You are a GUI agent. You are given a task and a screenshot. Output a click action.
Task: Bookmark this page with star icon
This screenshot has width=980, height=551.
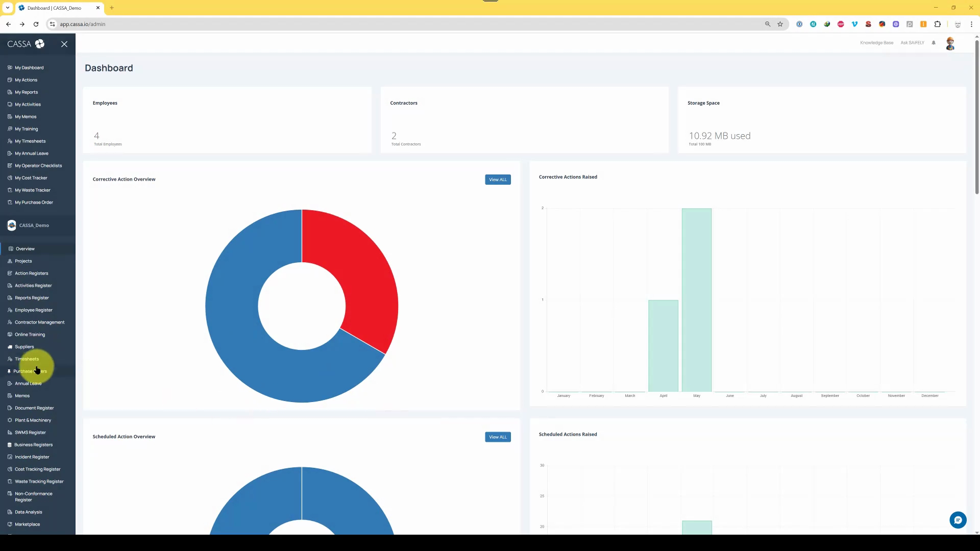coord(780,24)
